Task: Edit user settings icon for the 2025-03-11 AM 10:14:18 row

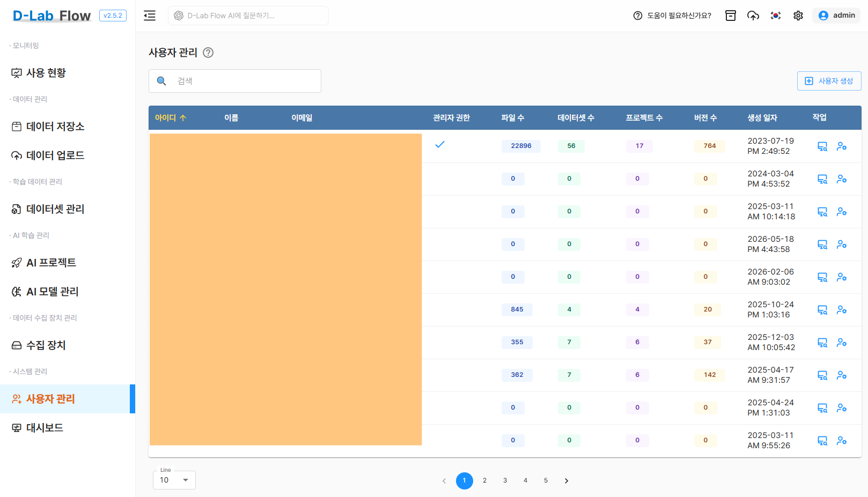Action: [842, 212]
